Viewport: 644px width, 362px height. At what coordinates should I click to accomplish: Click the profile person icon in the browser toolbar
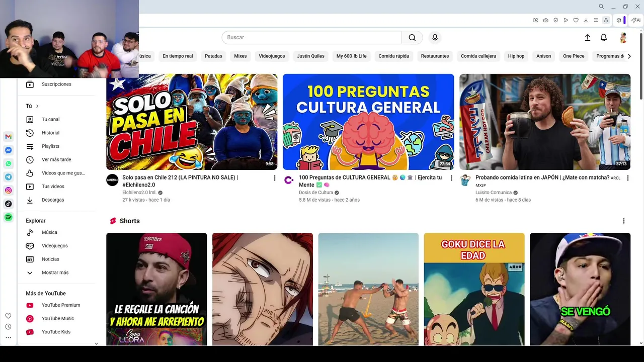click(606, 20)
